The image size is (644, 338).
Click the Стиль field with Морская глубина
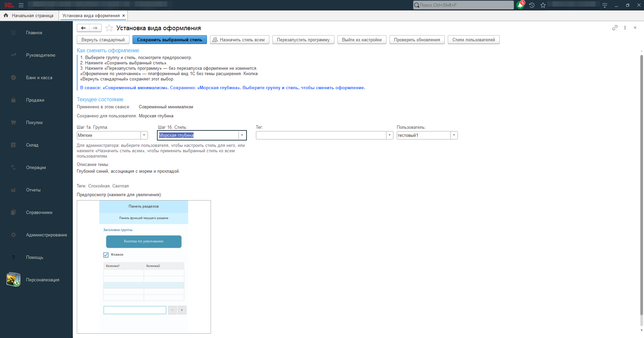198,135
